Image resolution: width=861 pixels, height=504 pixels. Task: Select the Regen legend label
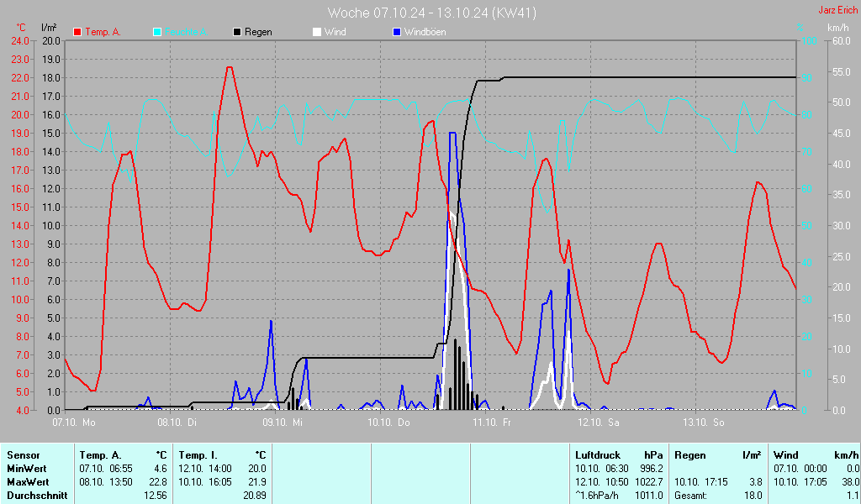point(258,32)
